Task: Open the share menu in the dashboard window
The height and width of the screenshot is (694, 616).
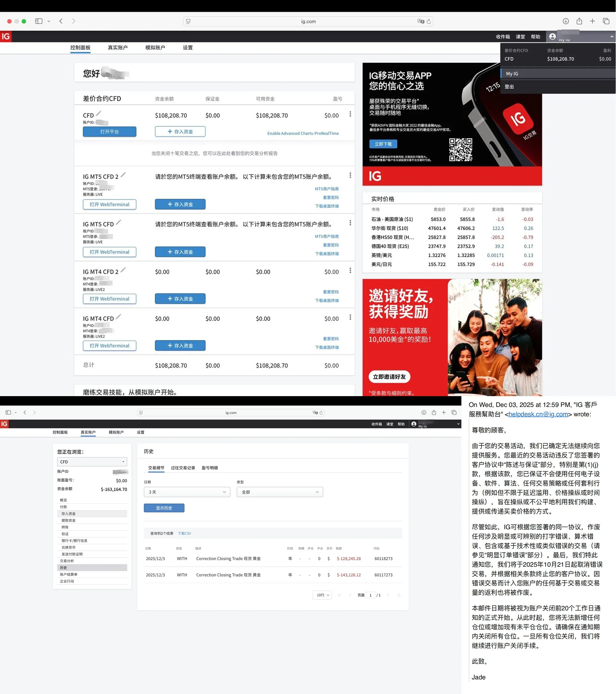Action: click(579, 21)
